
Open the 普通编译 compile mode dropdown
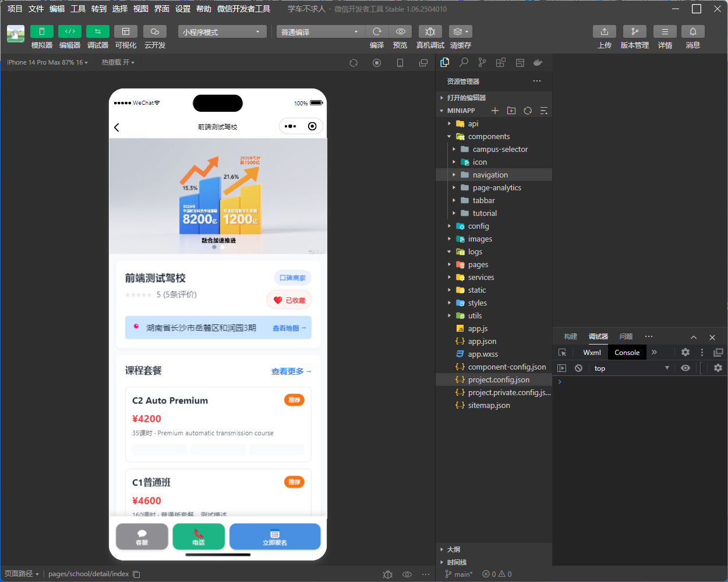[319, 31]
